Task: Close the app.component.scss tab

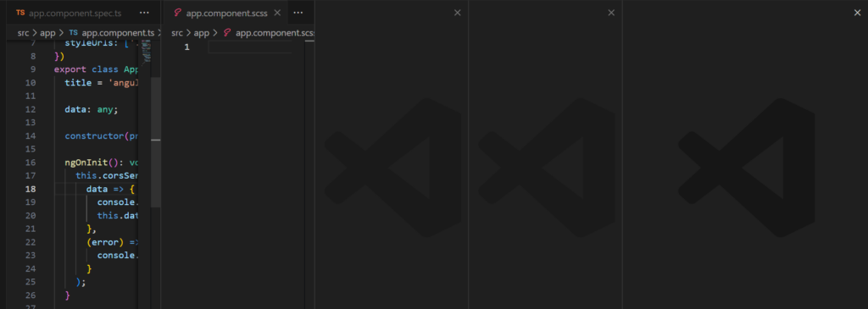Action: [277, 13]
